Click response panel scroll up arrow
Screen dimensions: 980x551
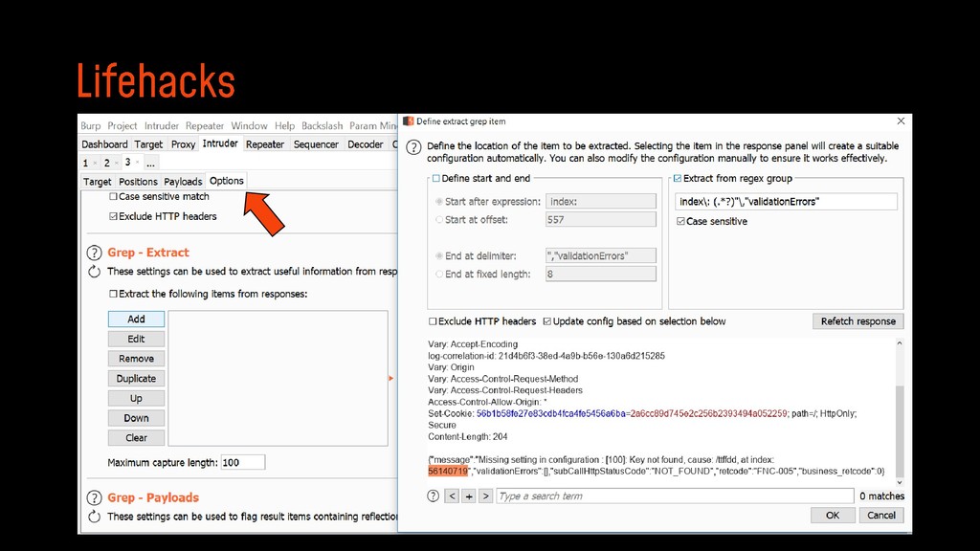tap(900, 343)
